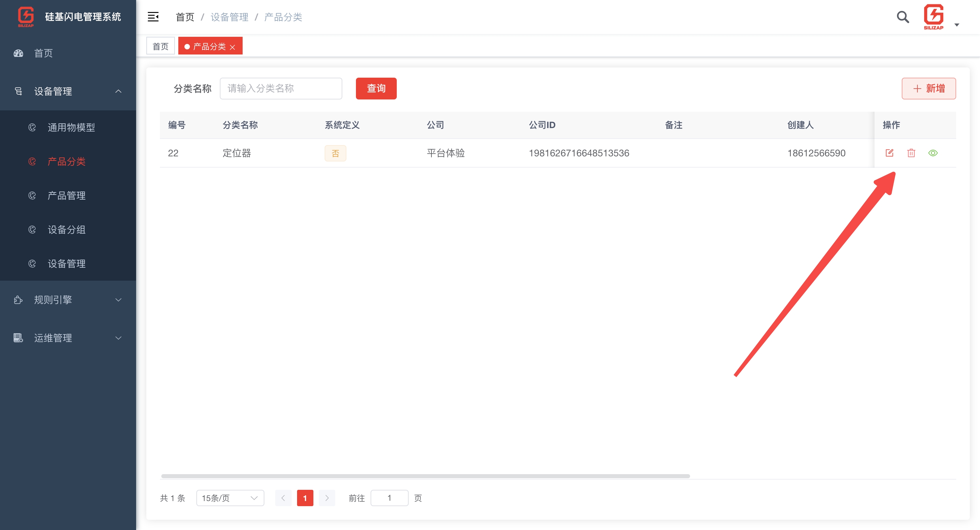Click the 新增 add button

(x=928, y=88)
